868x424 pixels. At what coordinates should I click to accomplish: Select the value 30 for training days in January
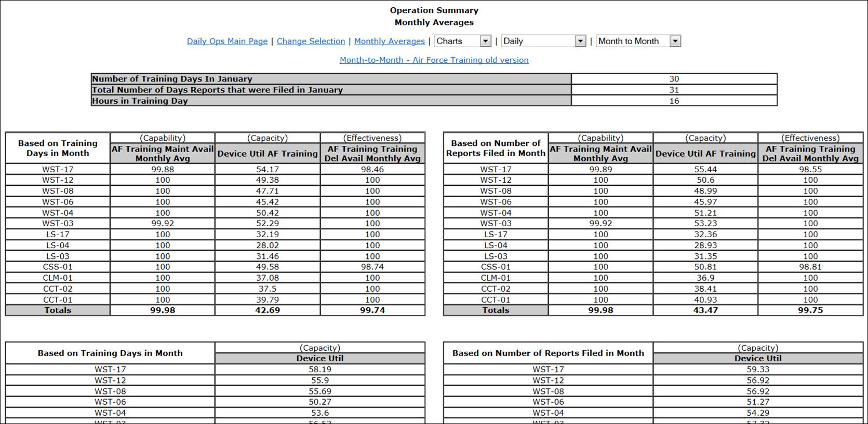(674, 79)
